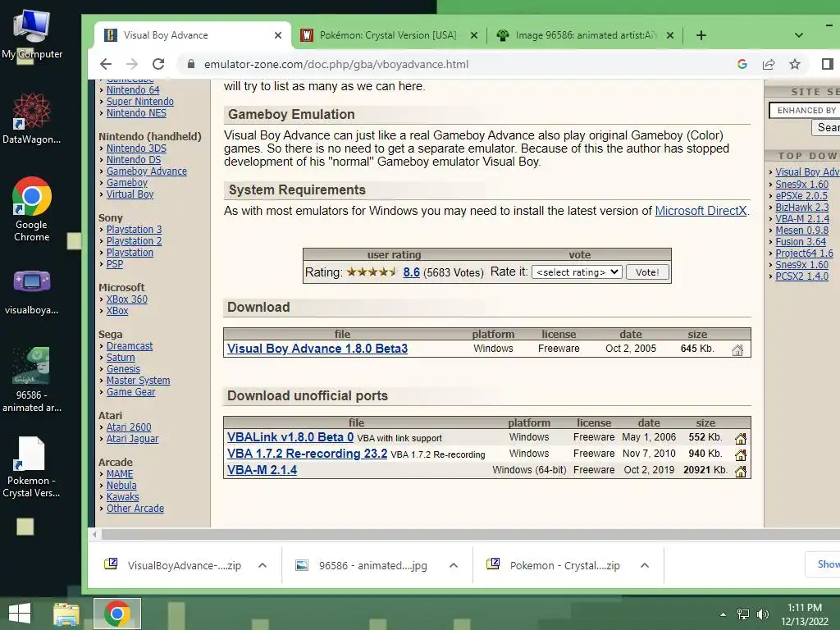The height and width of the screenshot is (630, 840).
Task: Open 96586 animated image on desktop
Action: 32,379
